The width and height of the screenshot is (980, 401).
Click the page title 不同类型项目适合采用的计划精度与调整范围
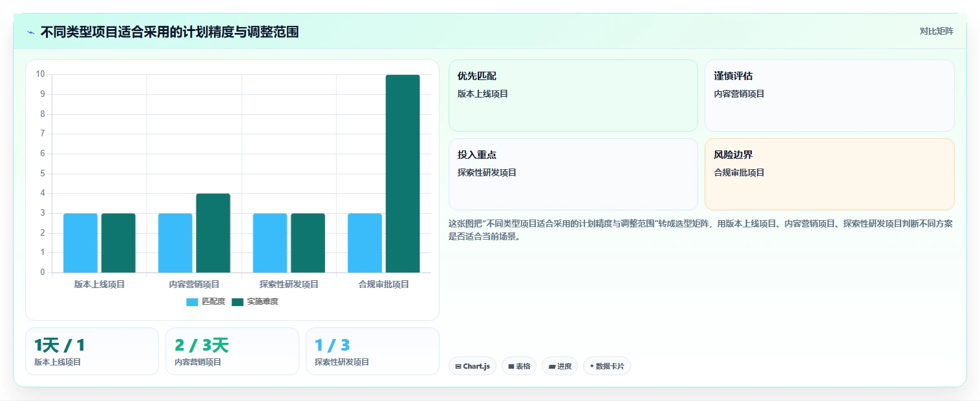tap(169, 32)
